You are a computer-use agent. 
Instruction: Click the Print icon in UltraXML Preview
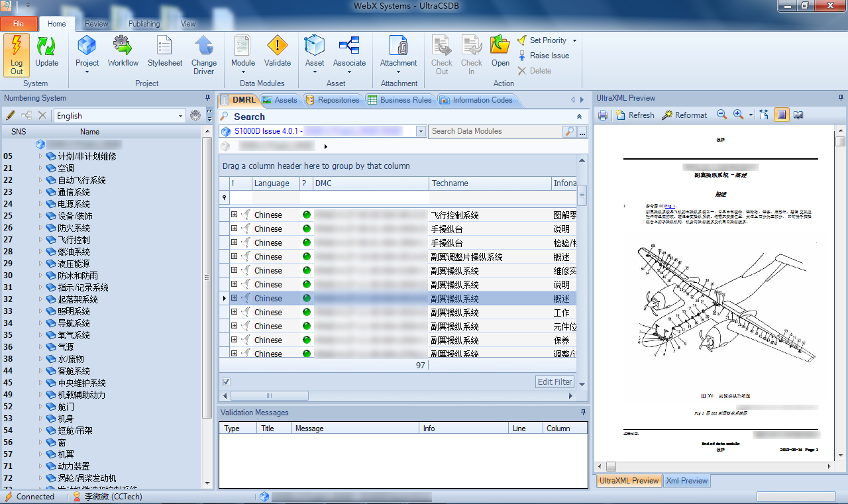[603, 115]
